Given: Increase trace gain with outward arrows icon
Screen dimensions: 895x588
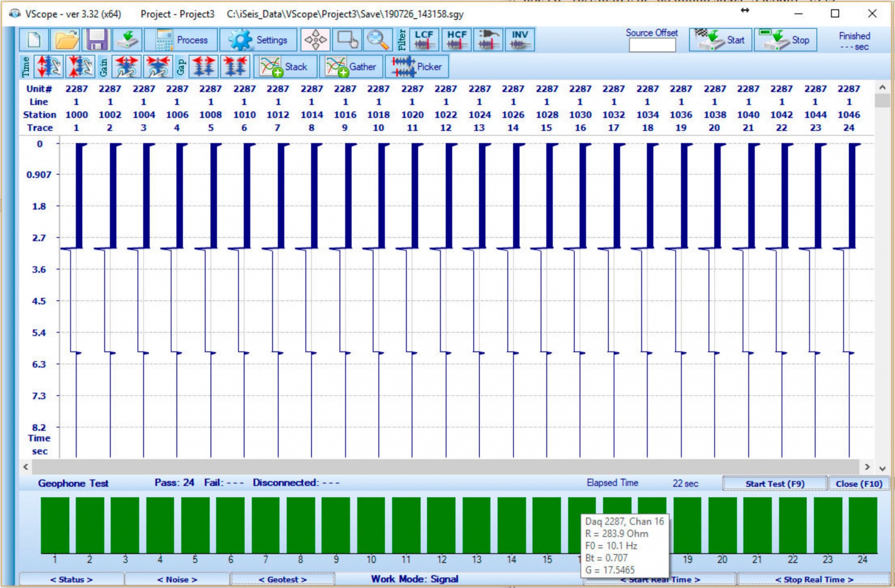Looking at the screenshot, I should (x=126, y=67).
